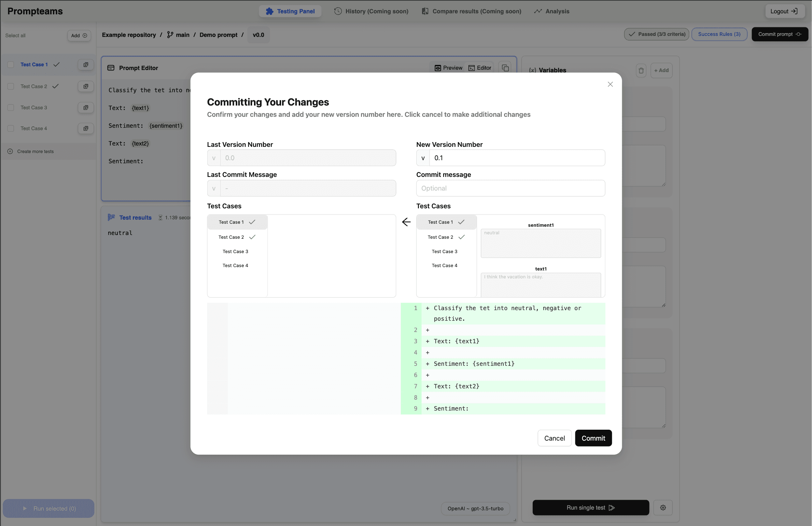The width and height of the screenshot is (812, 526).
Task: Click the left arrow between the test case lists
Action: click(406, 222)
